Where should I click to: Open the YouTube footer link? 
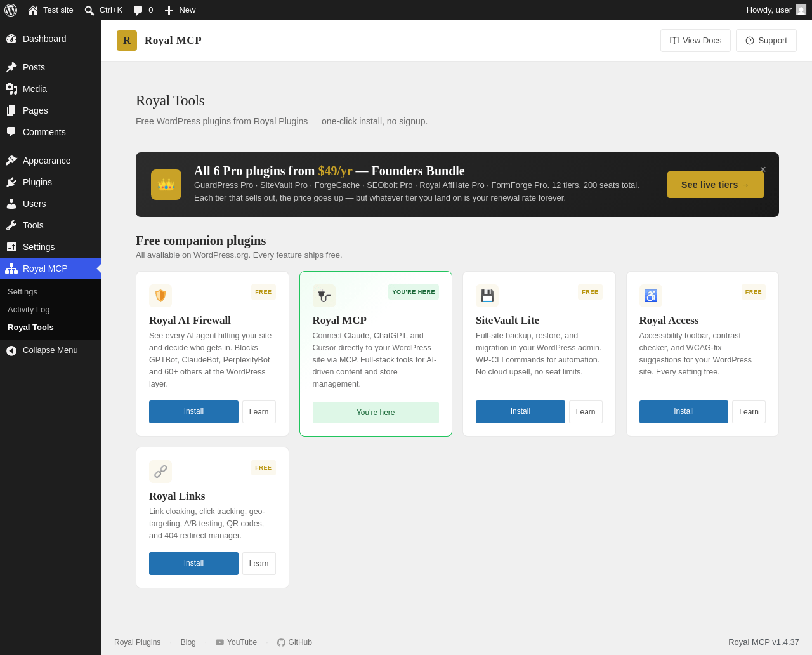[x=237, y=642]
